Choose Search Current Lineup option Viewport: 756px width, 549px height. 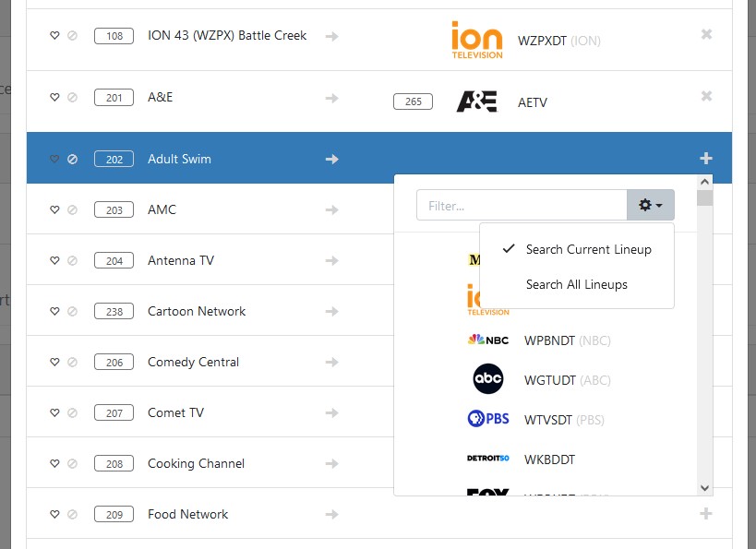pyautogui.click(x=588, y=249)
